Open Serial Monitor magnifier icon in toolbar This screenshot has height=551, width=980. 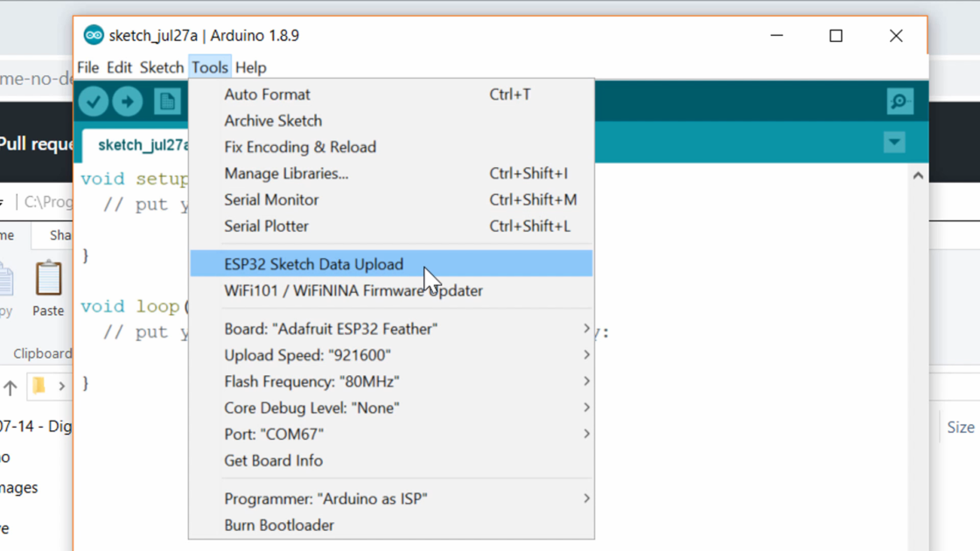point(899,102)
